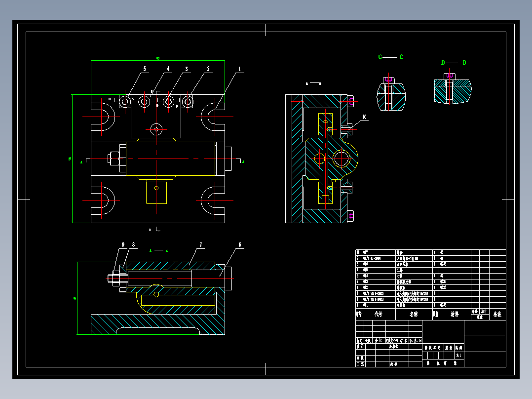Click balloon number 7 in section view A-A
This screenshot has height=399, width=532.
tap(201, 244)
